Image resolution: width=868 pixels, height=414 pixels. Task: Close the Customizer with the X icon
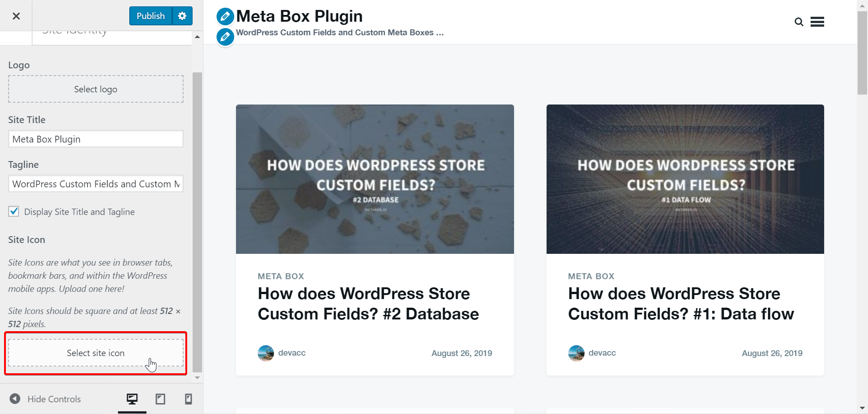16,15
